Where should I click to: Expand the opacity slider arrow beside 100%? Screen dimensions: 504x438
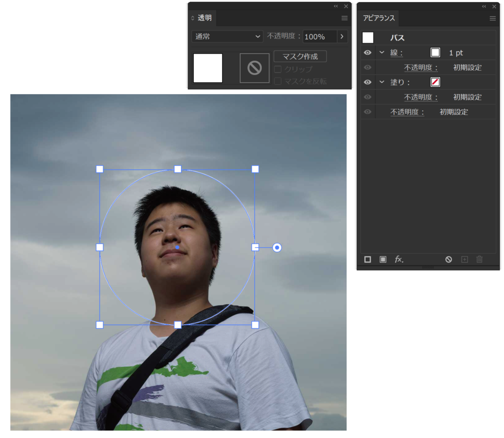coord(342,36)
